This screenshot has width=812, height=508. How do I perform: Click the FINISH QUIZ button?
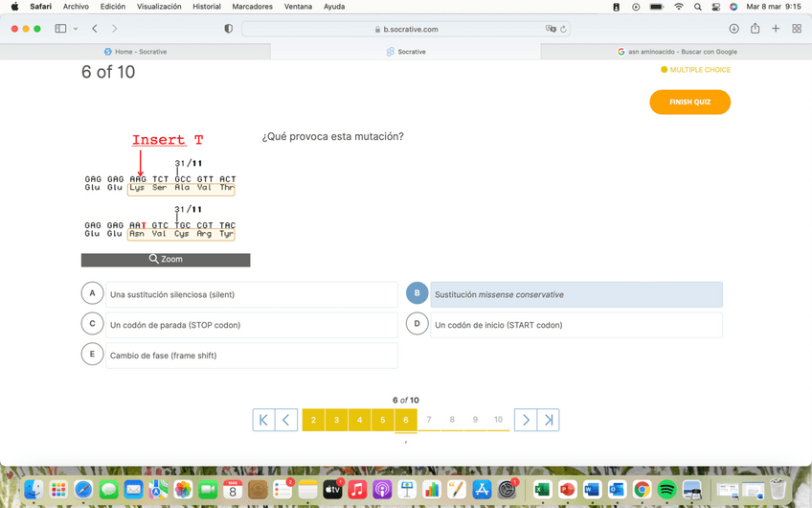tap(689, 103)
